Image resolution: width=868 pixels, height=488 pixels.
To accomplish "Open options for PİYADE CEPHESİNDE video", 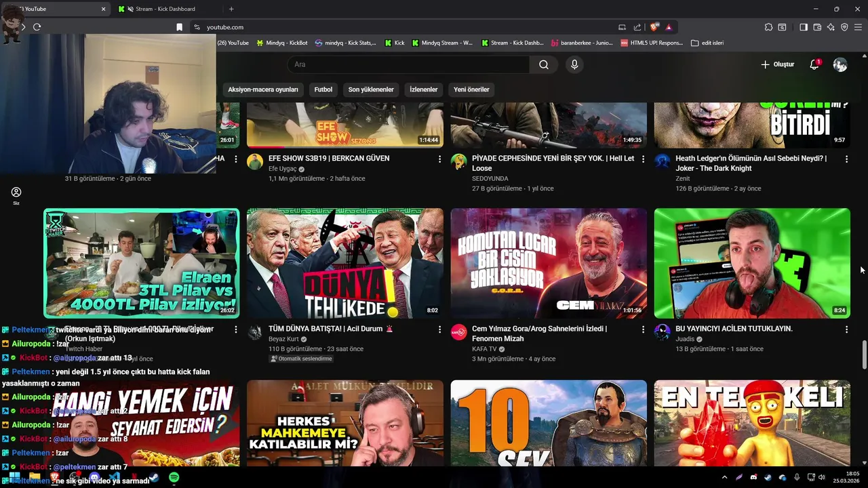I will click(643, 159).
